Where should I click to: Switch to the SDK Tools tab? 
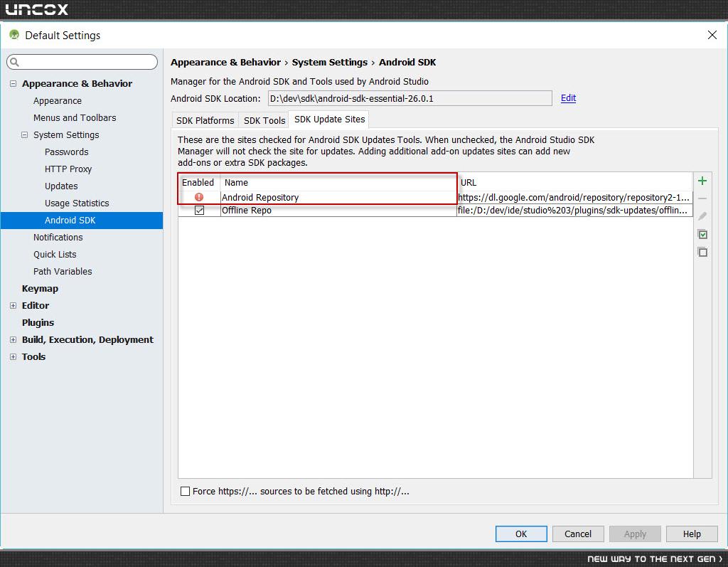[264, 120]
